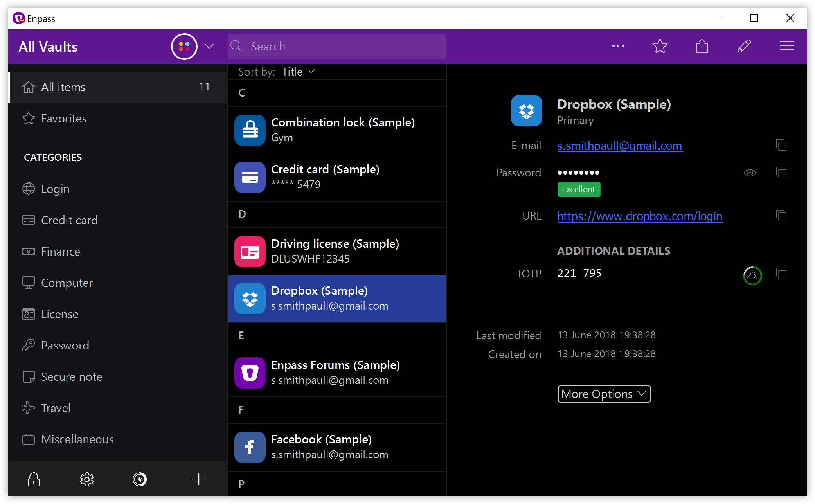815x504 pixels.
Task: Select the License category
Action: pyautogui.click(x=117, y=314)
